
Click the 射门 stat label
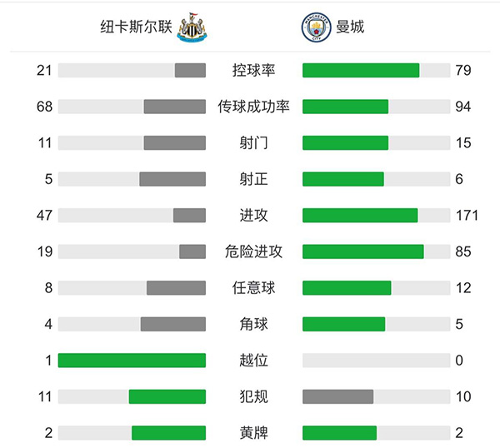click(253, 143)
